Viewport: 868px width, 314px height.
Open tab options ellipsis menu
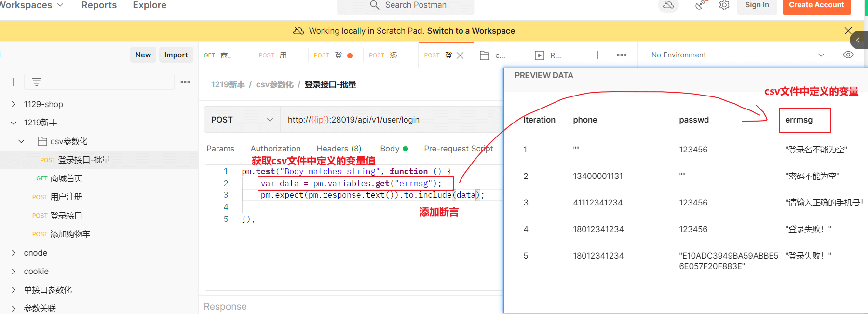coord(622,55)
